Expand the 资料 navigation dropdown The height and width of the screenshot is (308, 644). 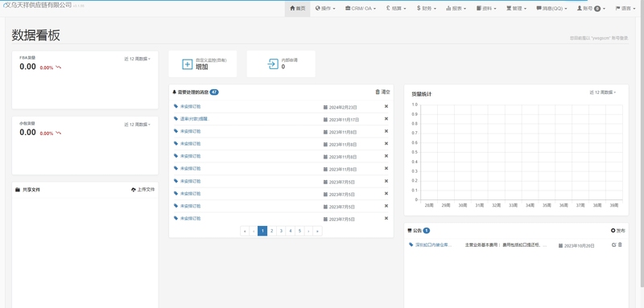click(486, 8)
